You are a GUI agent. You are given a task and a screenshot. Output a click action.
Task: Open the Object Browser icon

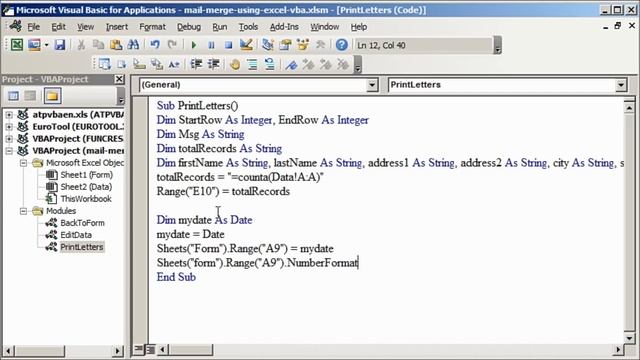click(303, 44)
